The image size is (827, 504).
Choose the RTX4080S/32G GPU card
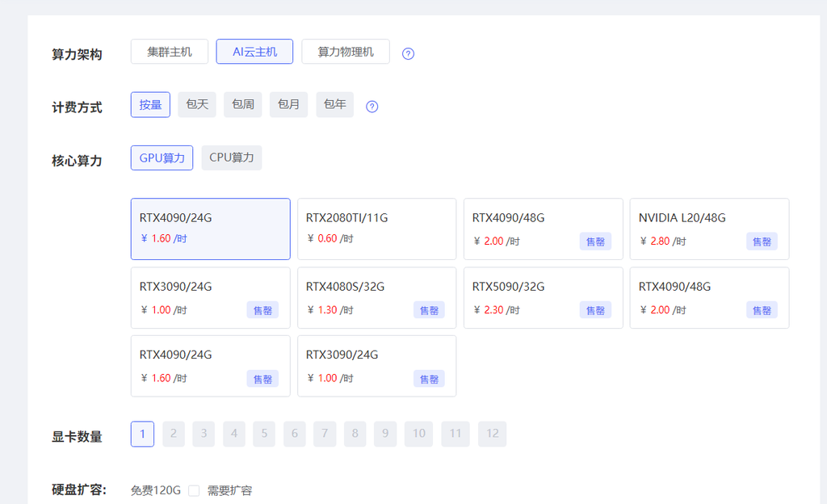coord(376,298)
